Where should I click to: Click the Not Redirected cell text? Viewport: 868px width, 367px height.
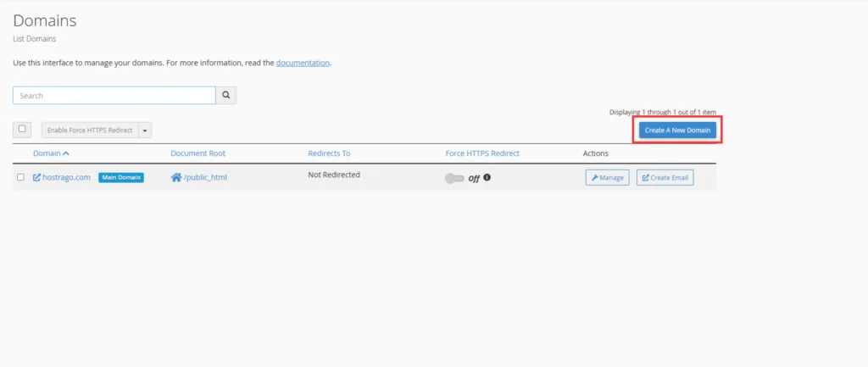point(334,175)
